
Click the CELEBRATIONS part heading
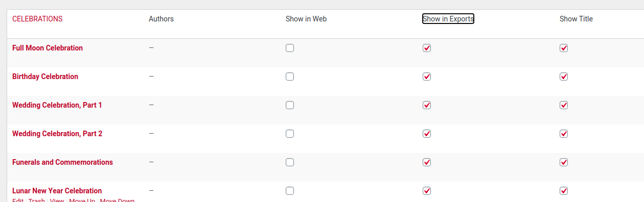[x=37, y=19]
